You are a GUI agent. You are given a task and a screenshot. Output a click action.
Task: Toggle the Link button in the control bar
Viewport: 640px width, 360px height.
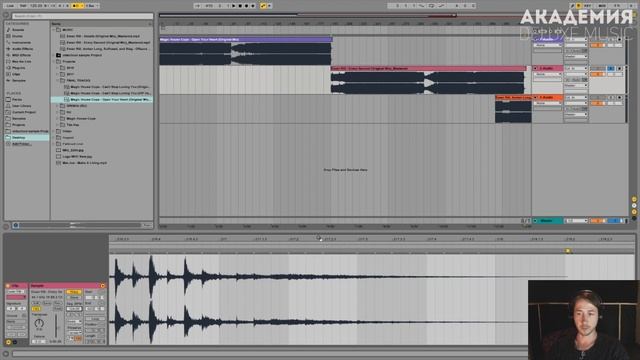(x=10, y=6)
